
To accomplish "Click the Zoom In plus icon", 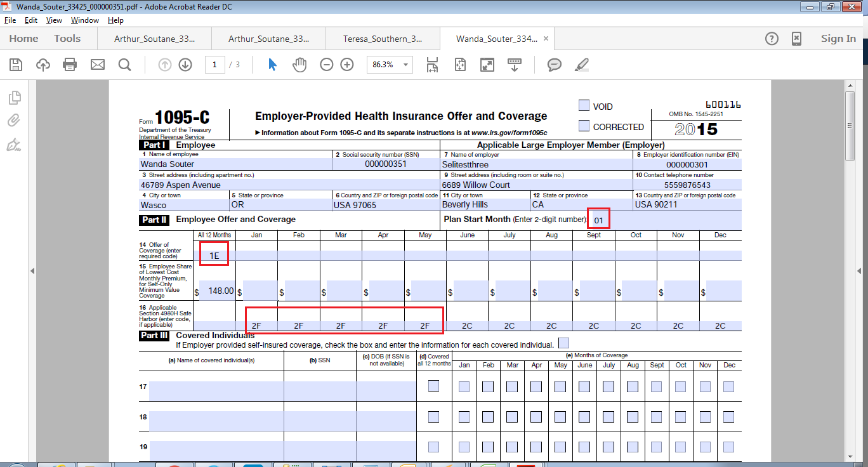I will pos(347,65).
